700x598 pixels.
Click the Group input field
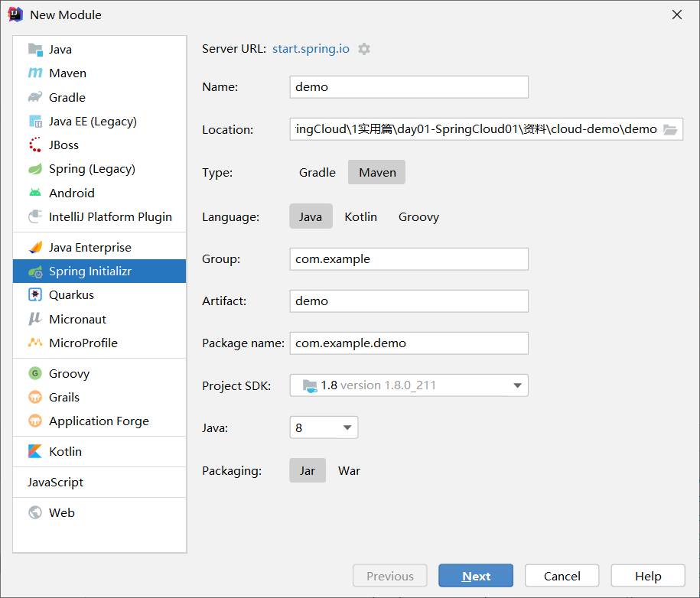tap(409, 258)
